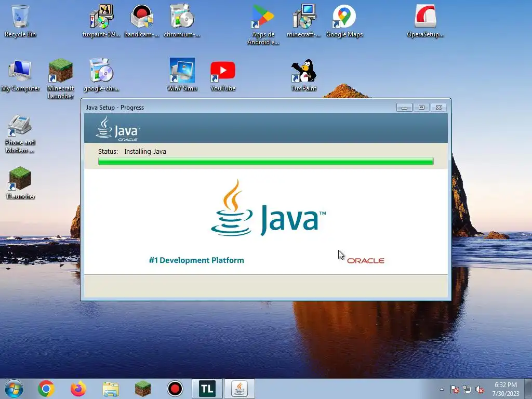The width and height of the screenshot is (532, 399).
Task: Open Windows Explorer from the taskbar
Action: tap(111, 389)
